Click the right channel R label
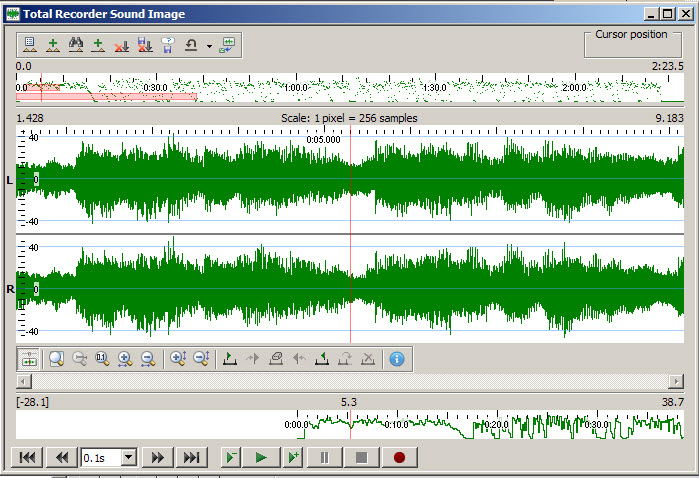Viewport: 699px width, 478px height. tap(11, 289)
